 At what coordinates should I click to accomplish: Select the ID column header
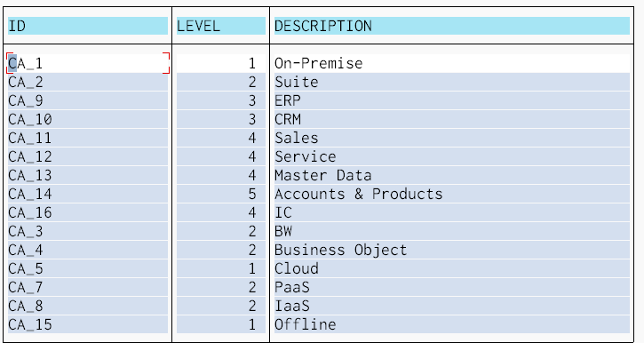87,26
